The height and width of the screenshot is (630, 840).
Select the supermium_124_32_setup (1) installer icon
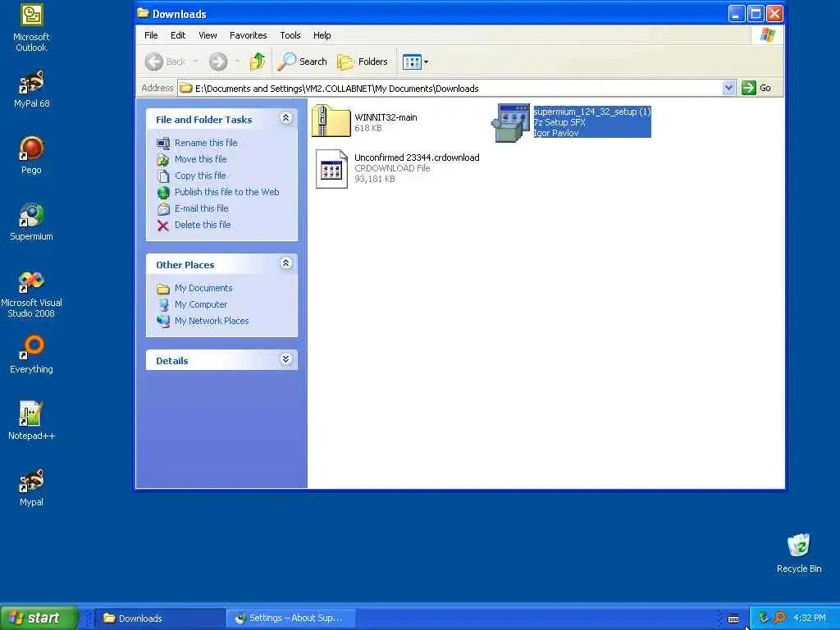coord(511,123)
